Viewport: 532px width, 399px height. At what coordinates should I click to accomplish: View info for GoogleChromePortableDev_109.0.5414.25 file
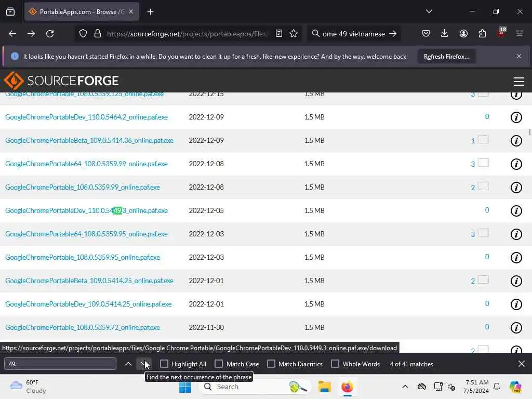[x=516, y=304]
